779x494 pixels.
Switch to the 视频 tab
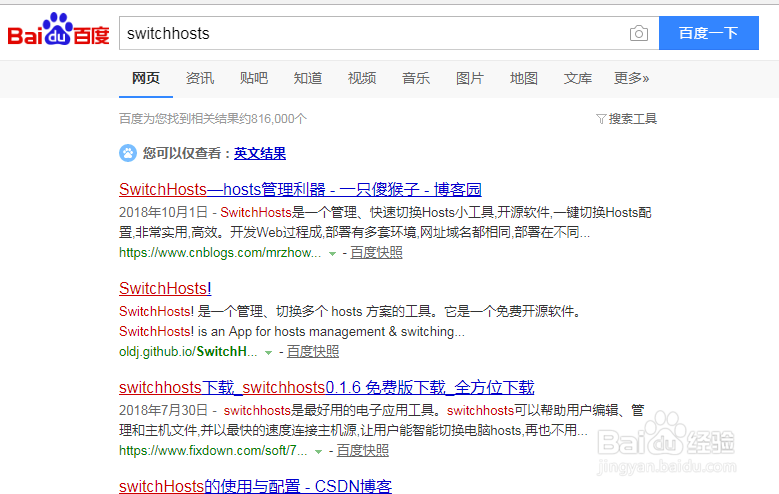[362, 79]
